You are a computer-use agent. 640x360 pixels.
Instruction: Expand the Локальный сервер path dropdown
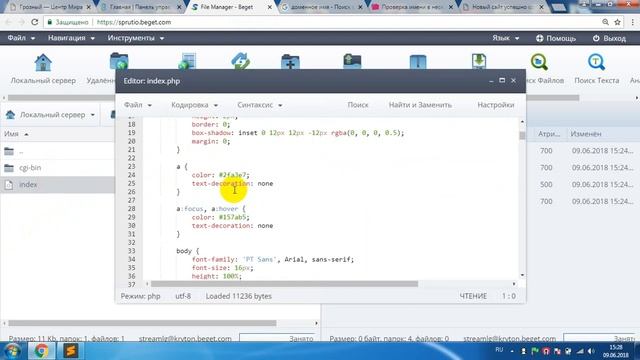coord(93,115)
